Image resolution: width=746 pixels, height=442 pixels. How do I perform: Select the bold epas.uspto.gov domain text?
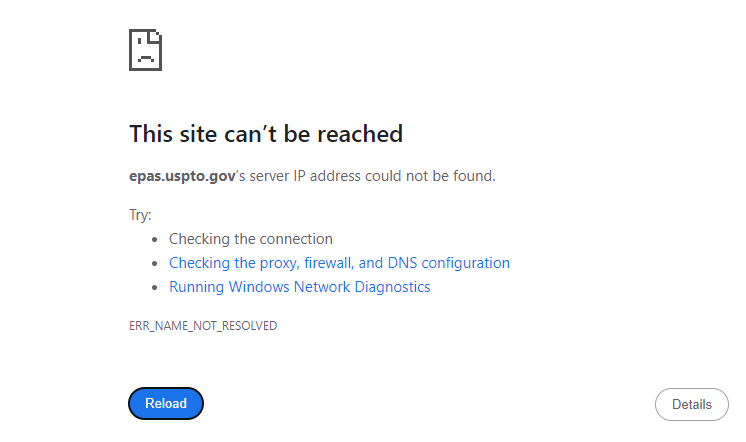(x=182, y=176)
